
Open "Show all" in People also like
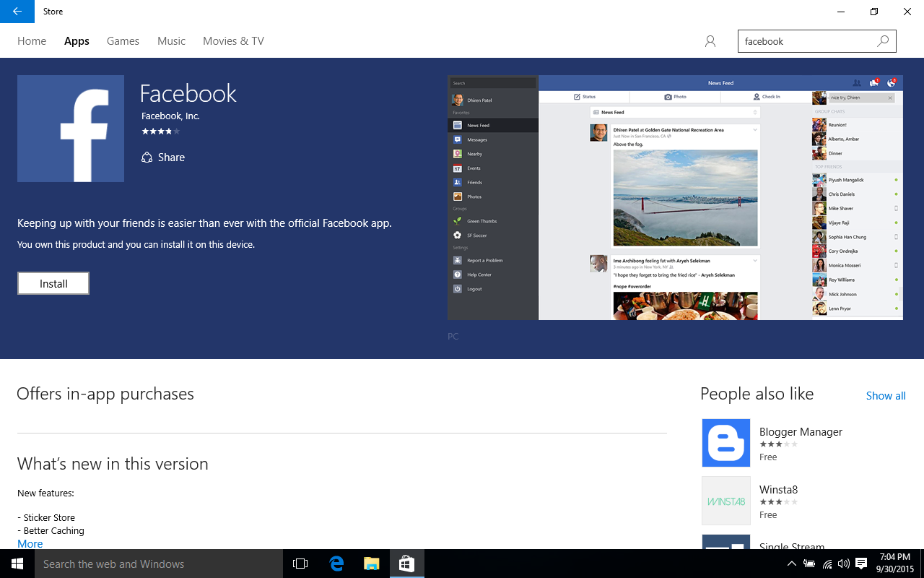pyautogui.click(x=886, y=395)
